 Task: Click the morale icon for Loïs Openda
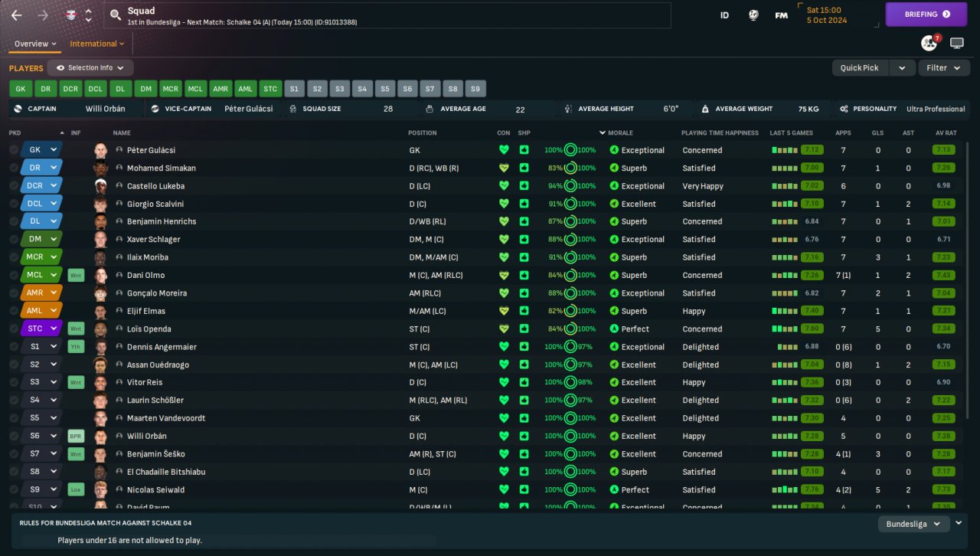(614, 329)
